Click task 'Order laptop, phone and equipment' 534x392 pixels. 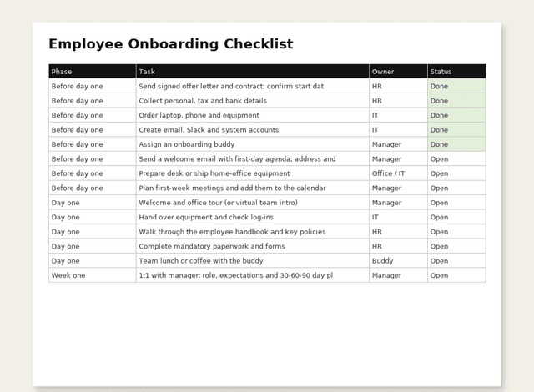point(252,115)
